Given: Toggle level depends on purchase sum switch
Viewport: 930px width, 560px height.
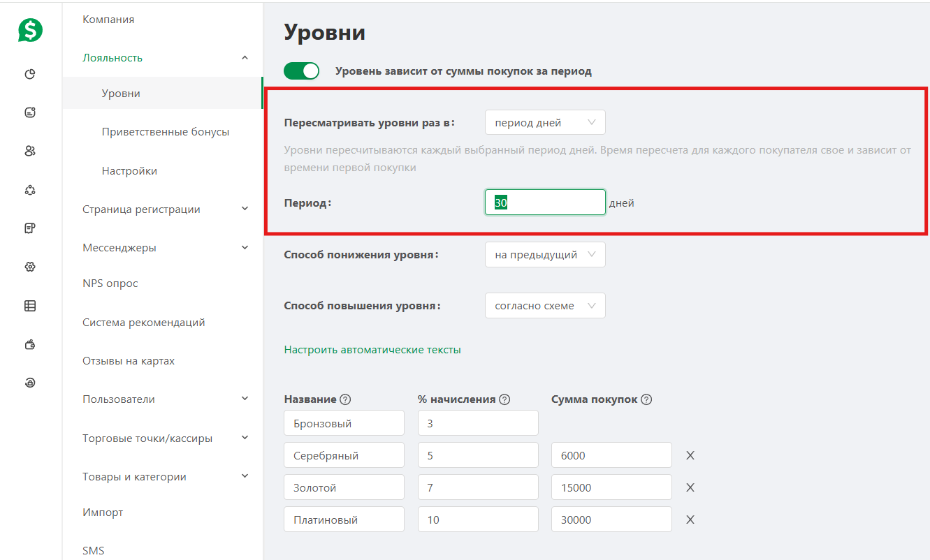Looking at the screenshot, I should pyautogui.click(x=301, y=71).
